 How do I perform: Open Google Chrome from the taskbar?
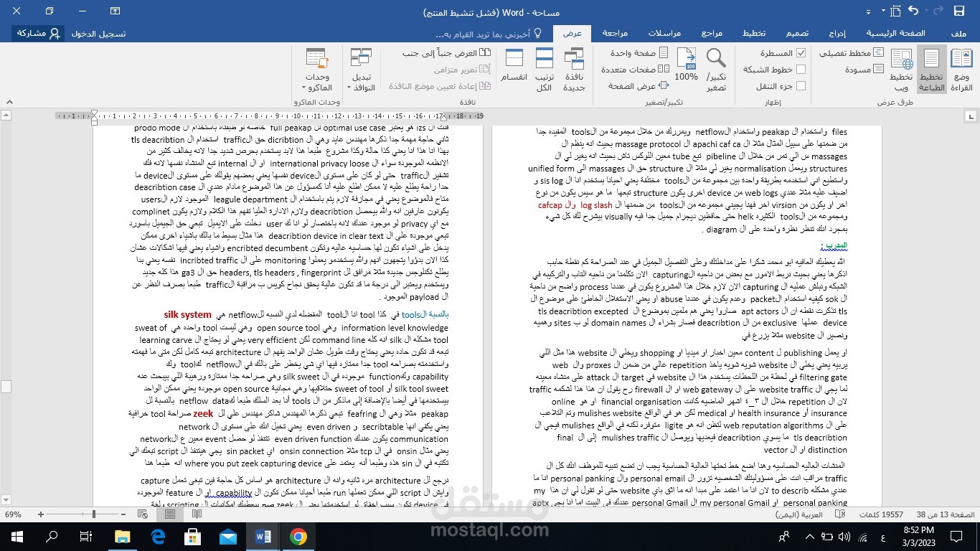point(298,536)
